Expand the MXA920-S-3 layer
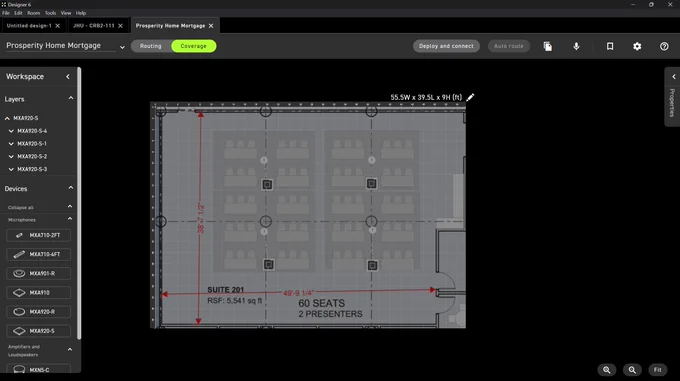680x381 pixels. 11,169
